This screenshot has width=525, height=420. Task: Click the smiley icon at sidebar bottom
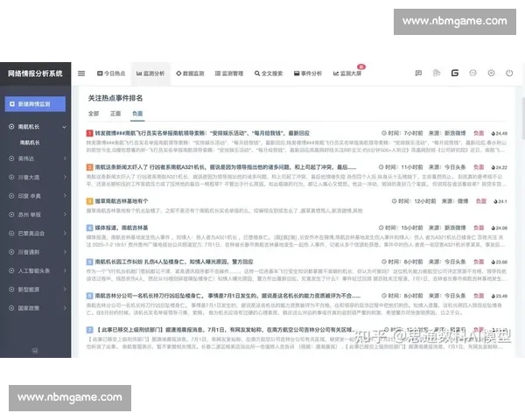35,351
